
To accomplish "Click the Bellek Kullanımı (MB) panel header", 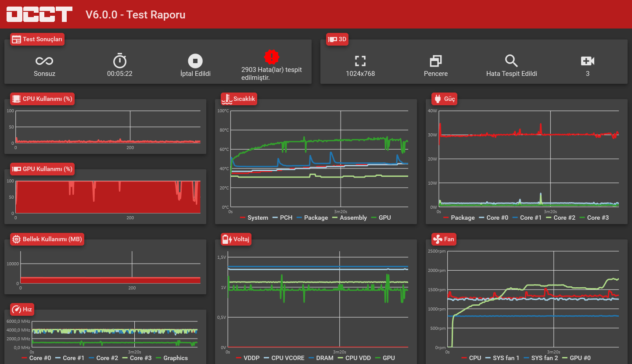I will click(x=47, y=239).
